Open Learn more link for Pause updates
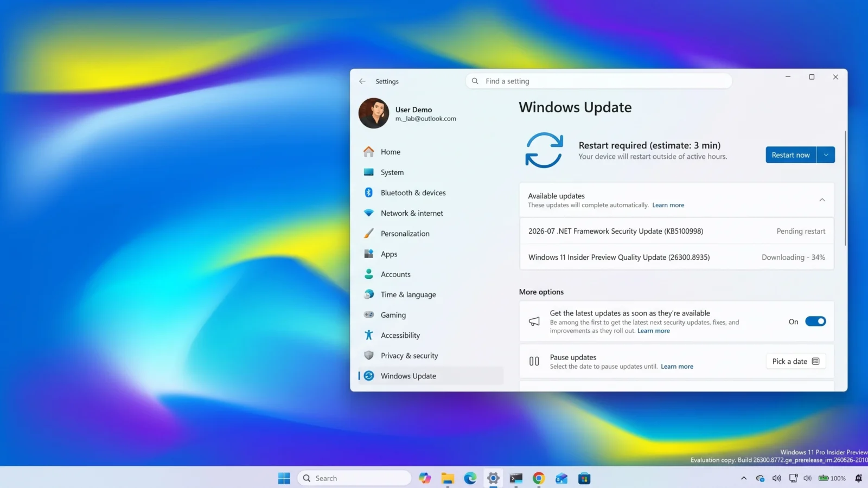 676,367
